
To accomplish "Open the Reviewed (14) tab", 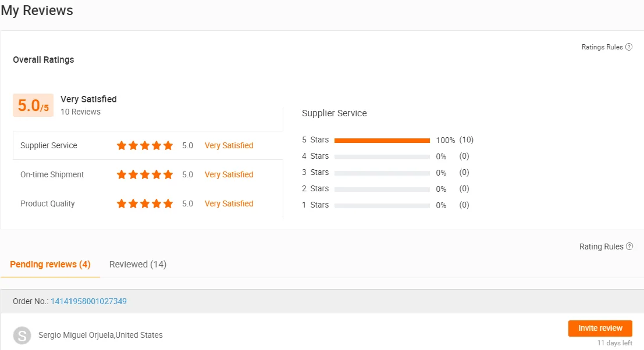I will coord(138,265).
